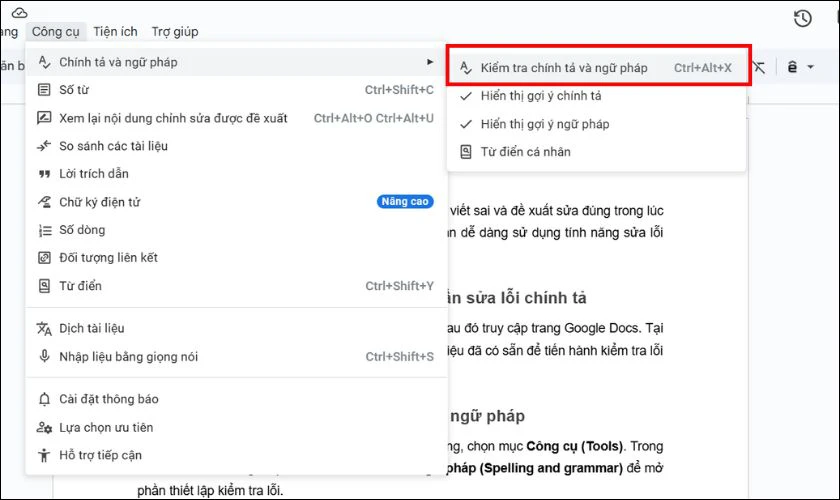Click bold '(Spelling and grammar)' text

pos(551,468)
